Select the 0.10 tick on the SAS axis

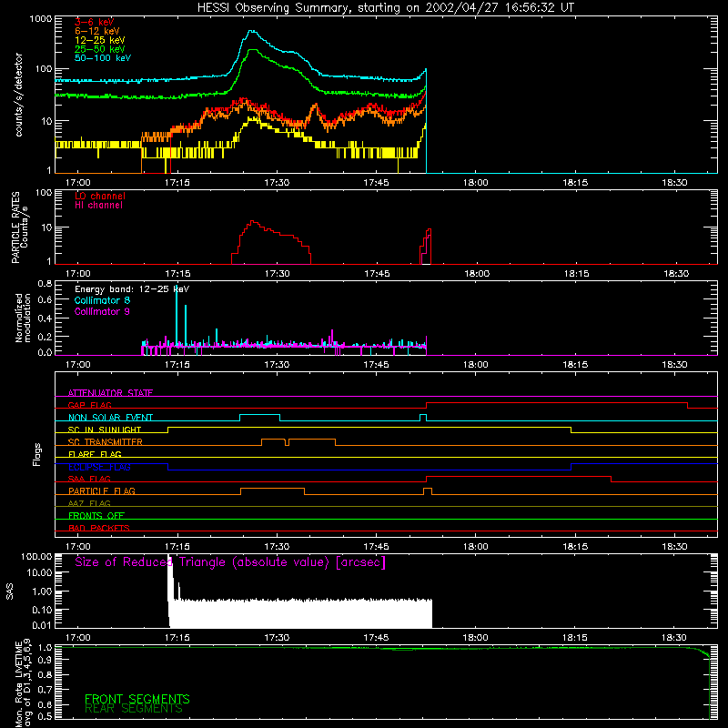pos(42,610)
